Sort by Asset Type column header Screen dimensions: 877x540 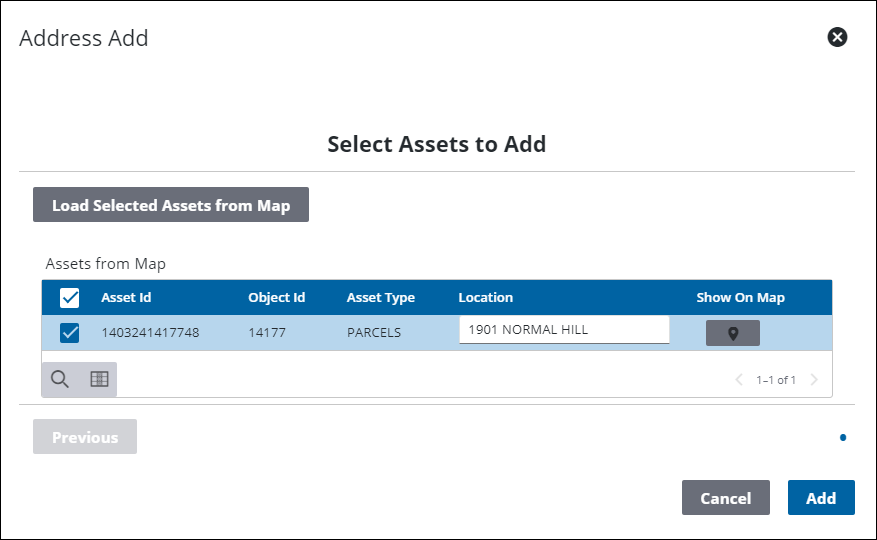(x=380, y=297)
